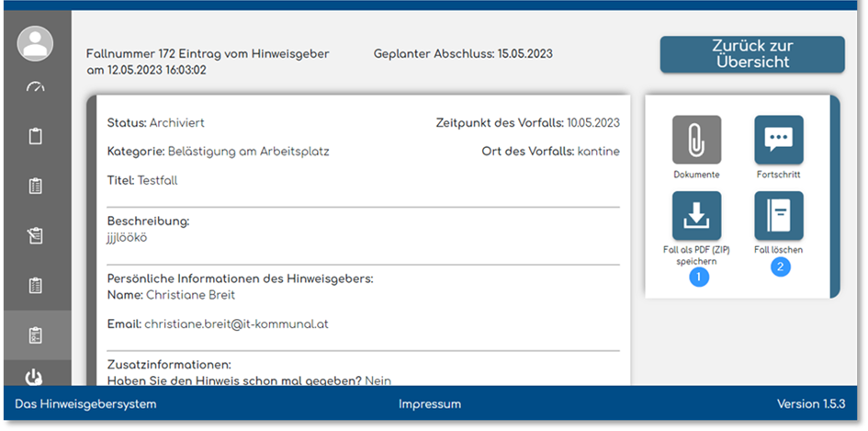Click the Titel: Testfall line
Viewport: 868px width, 431px height.
[x=142, y=180]
